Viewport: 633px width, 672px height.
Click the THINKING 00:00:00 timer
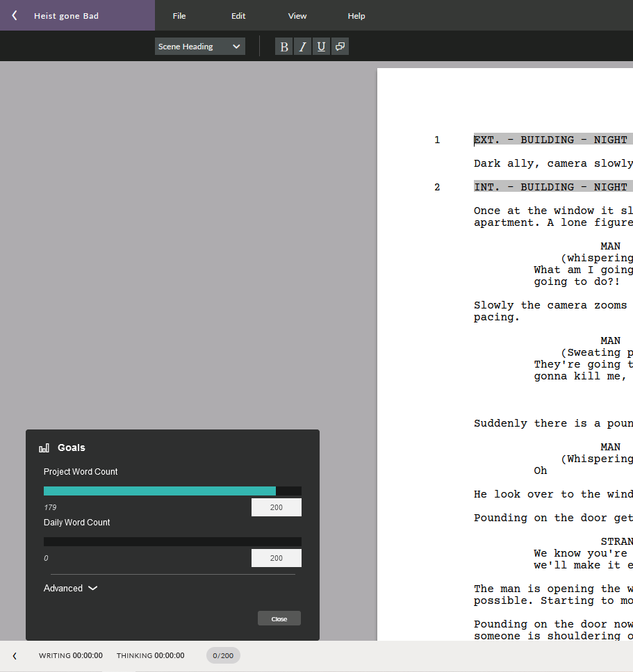(x=150, y=656)
